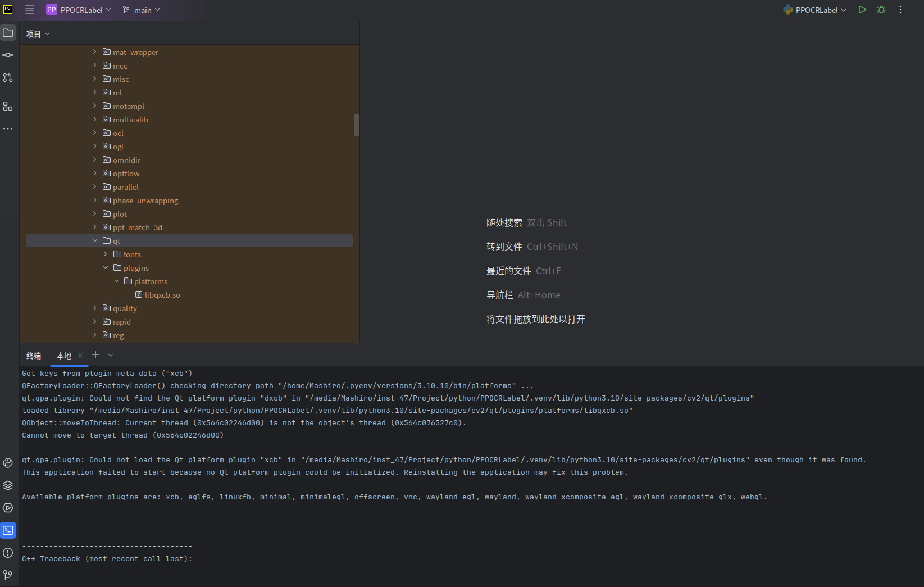924x587 pixels.
Task: Collapse the qt folder
Action: [x=95, y=240]
